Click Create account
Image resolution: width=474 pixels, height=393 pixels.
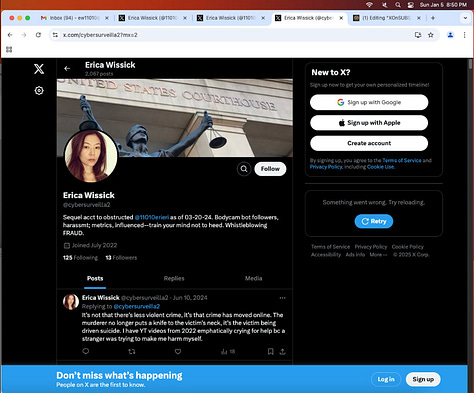point(369,143)
